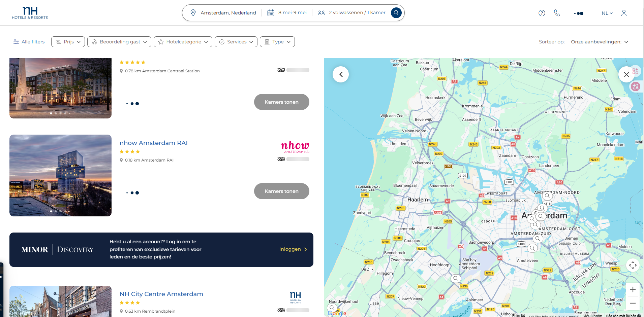Open the help question mark icon
This screenshot has height=317, width=644.
[x=542, y=13]
